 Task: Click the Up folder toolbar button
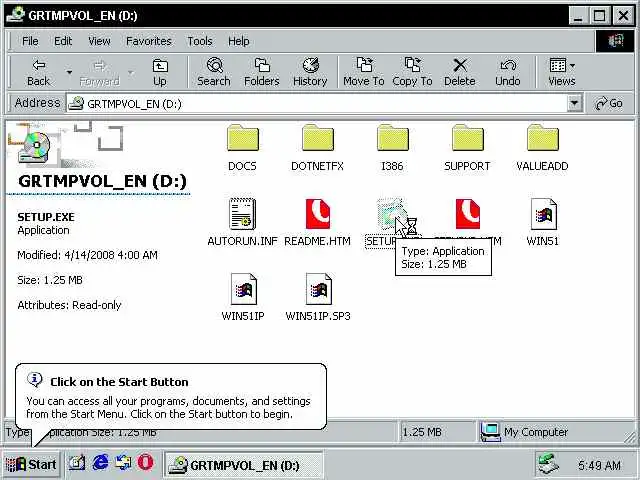click(160, 72)
